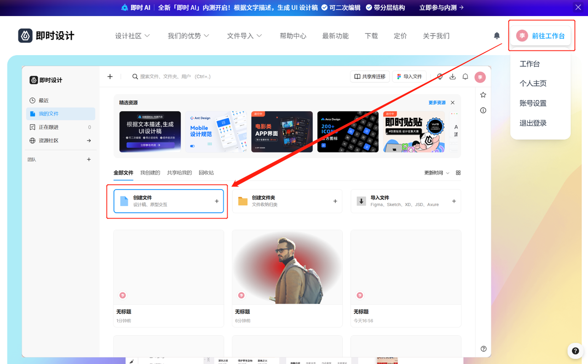The height and width of the screenshot is (364, 588).
Task: Toggle the star favorites icon on the right rail
Action: (x=483, y=94)
